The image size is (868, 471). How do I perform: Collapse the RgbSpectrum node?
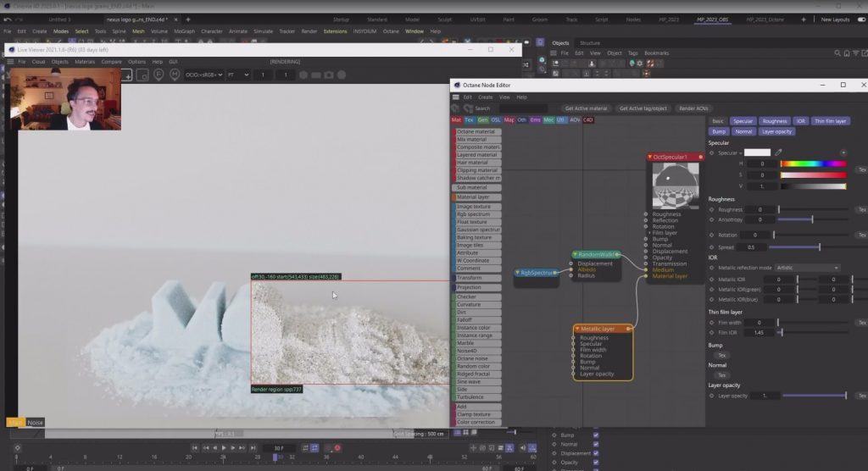(x=518, y=273)
